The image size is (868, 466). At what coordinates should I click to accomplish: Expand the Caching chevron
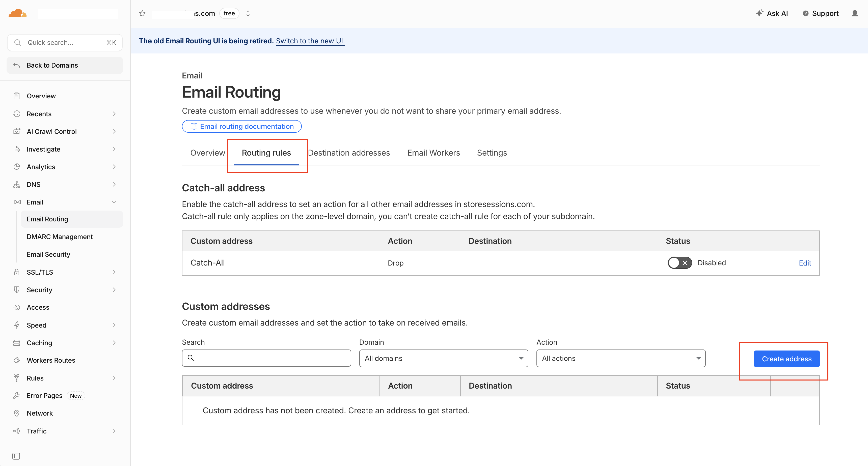click(x=114, y=343)
